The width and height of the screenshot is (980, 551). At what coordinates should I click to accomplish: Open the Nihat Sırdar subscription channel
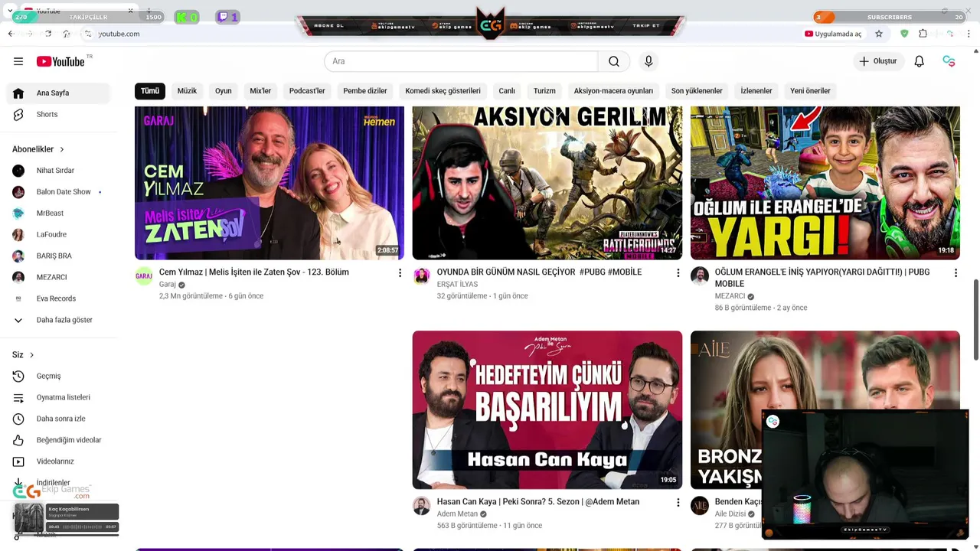click(x=59, y=171)
